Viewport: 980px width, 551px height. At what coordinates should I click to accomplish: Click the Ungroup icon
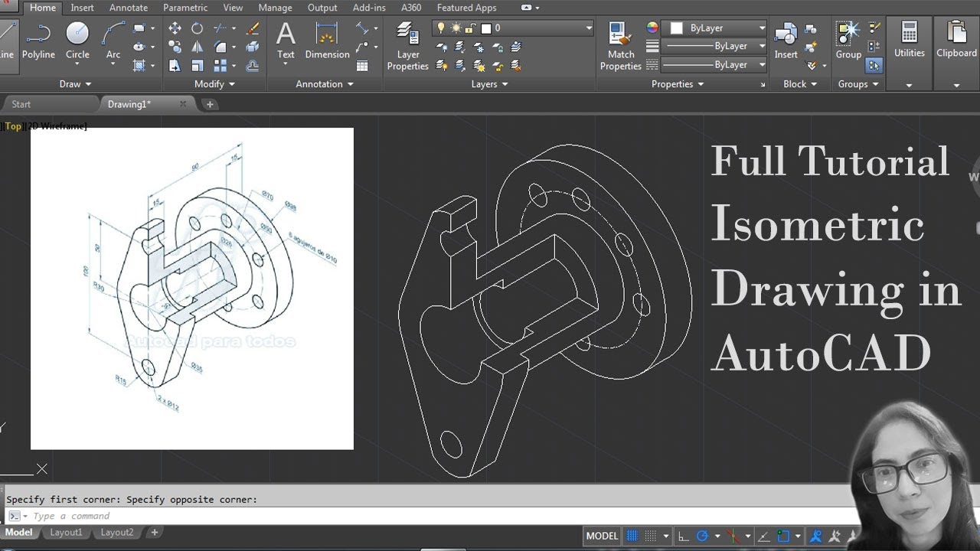874,28
